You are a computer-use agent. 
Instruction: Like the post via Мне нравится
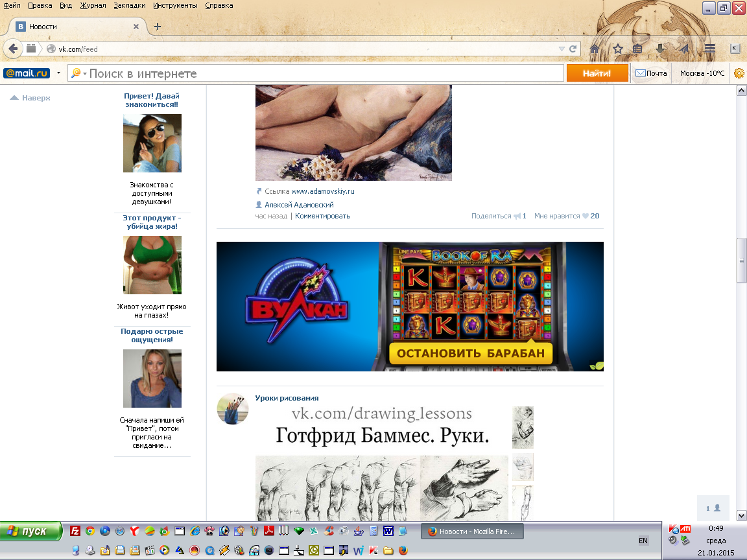point(567,216)
